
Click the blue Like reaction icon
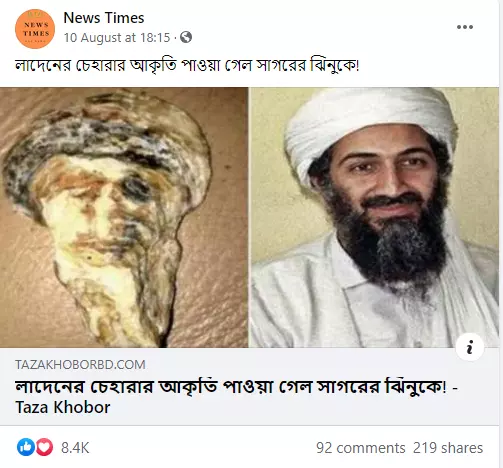coord(26,447)
